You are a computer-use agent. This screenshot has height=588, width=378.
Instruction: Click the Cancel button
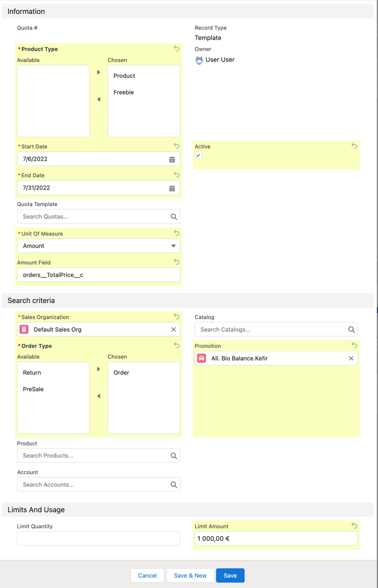(147, 575)
